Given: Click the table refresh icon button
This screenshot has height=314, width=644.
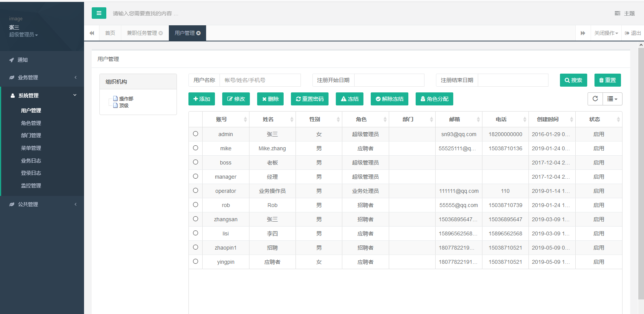Looking at the screenshot, I should coord(595,99).
